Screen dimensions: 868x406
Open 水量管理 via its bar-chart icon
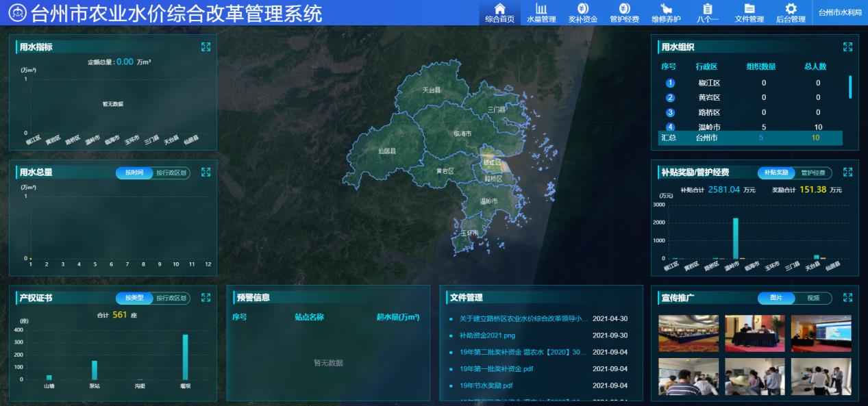(x=541, y=8)
